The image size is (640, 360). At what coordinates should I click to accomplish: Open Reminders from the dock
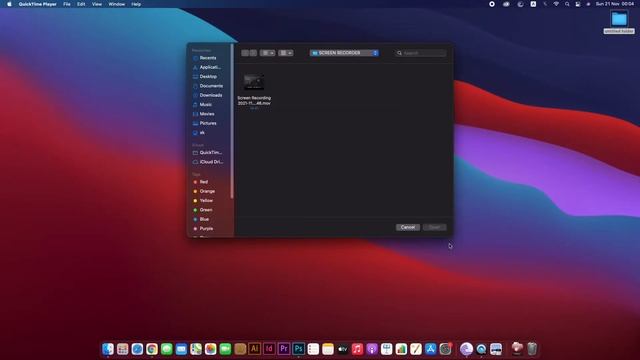click(x=313, y=349)
